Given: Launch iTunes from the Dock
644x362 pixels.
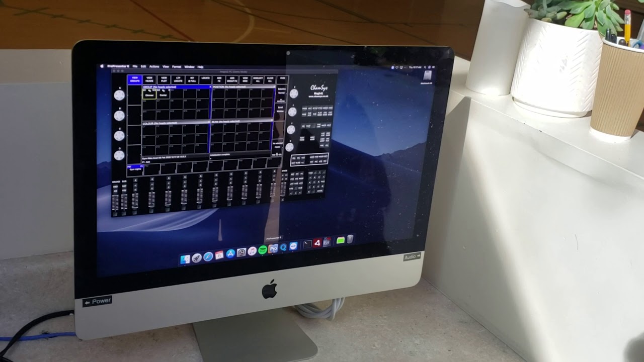Looking at the screenshot, I should click(252, 251).
